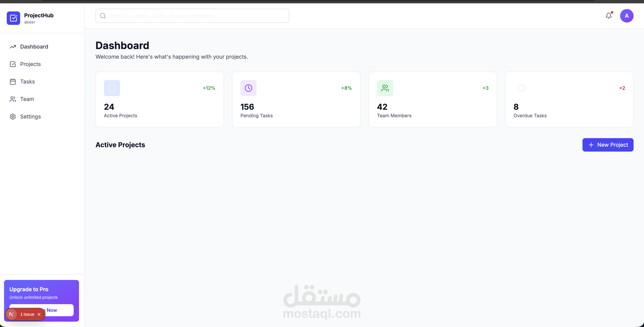This screenshot has width=644, height=327.
Task: Click the 'Pending Tasks' card label
Action: (x=256, y=116)
